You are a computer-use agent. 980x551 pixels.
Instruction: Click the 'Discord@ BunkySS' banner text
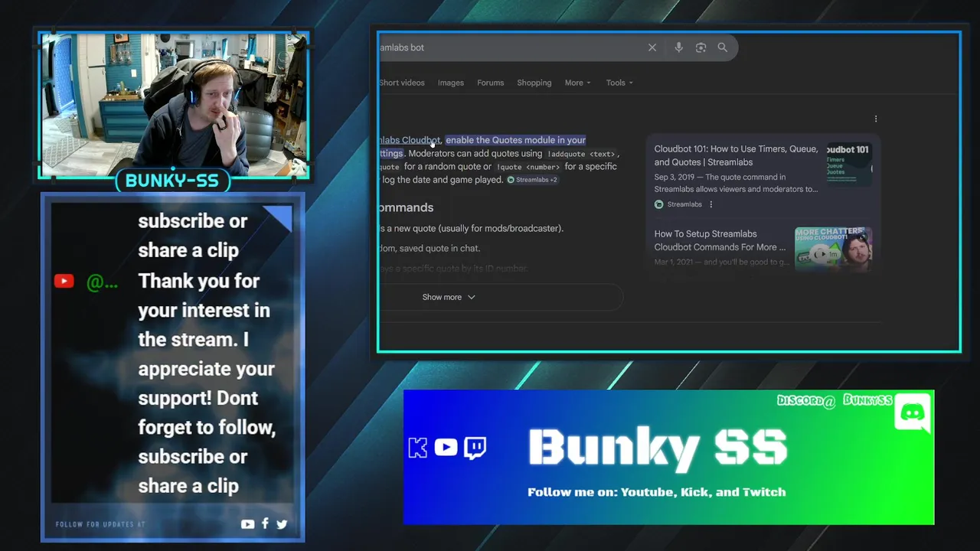click(x=835, y=400)
